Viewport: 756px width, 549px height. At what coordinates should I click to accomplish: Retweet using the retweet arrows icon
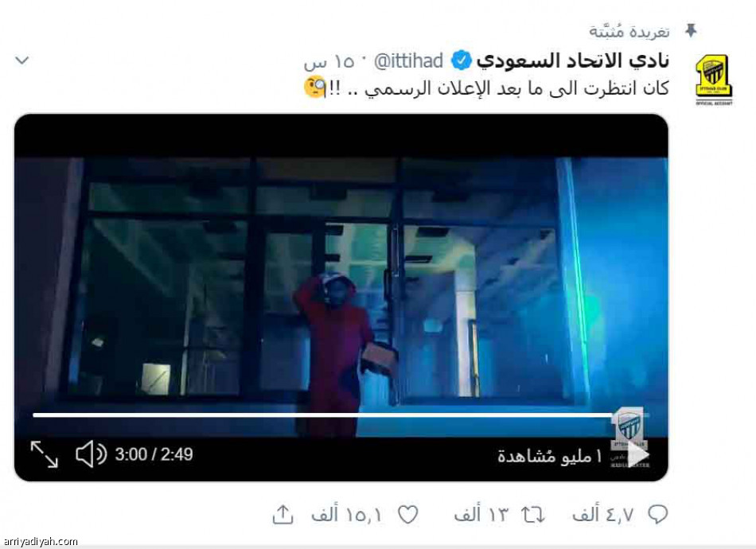coord(532,516)
